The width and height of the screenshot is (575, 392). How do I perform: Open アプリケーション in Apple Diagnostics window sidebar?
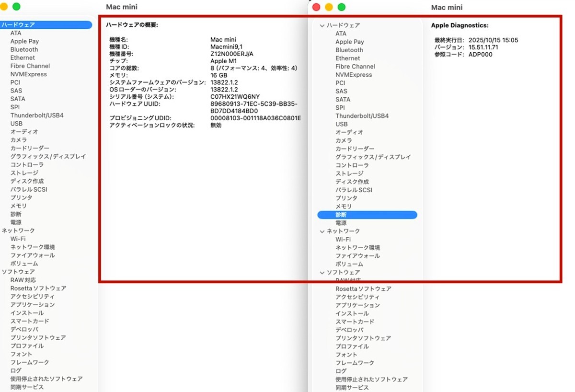[358, 305]
